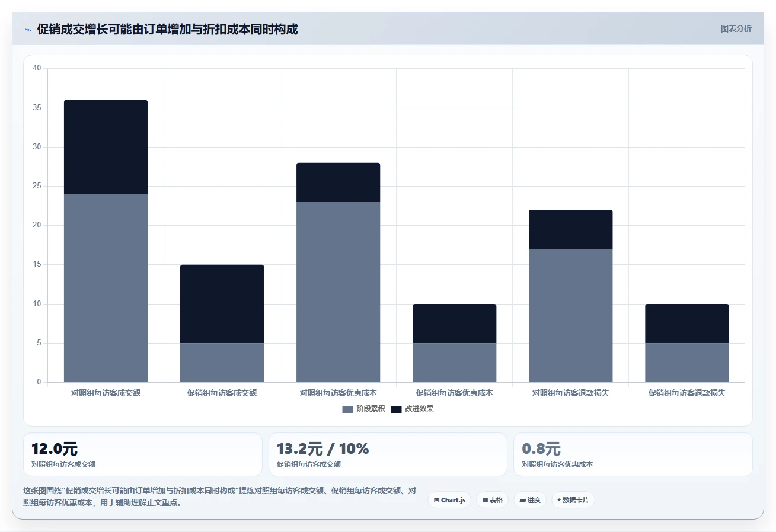Viewport: 776px width, 532px height.
Task: Select the 表格 tag pill
Action: [492, 500]
